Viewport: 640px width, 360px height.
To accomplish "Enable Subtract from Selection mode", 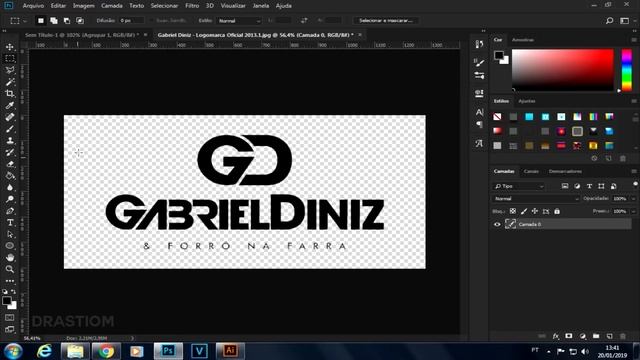I will tap(67, 20).
